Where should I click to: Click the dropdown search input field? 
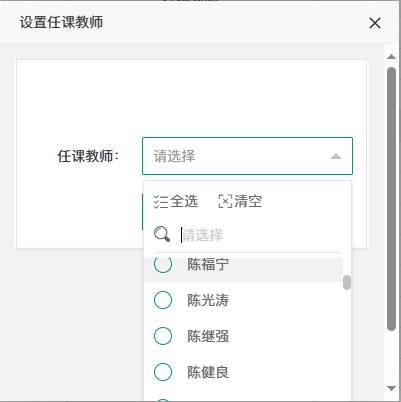click(261, 235)
